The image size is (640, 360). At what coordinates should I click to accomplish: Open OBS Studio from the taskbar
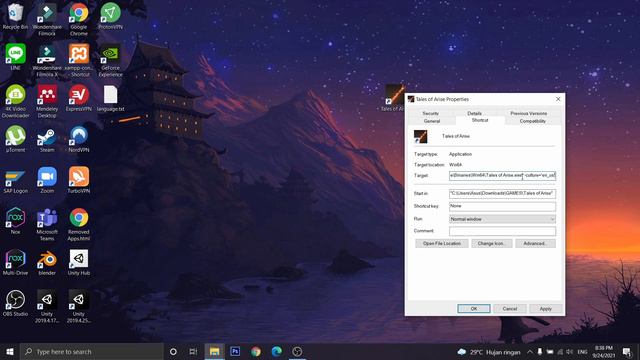[297, 351]
